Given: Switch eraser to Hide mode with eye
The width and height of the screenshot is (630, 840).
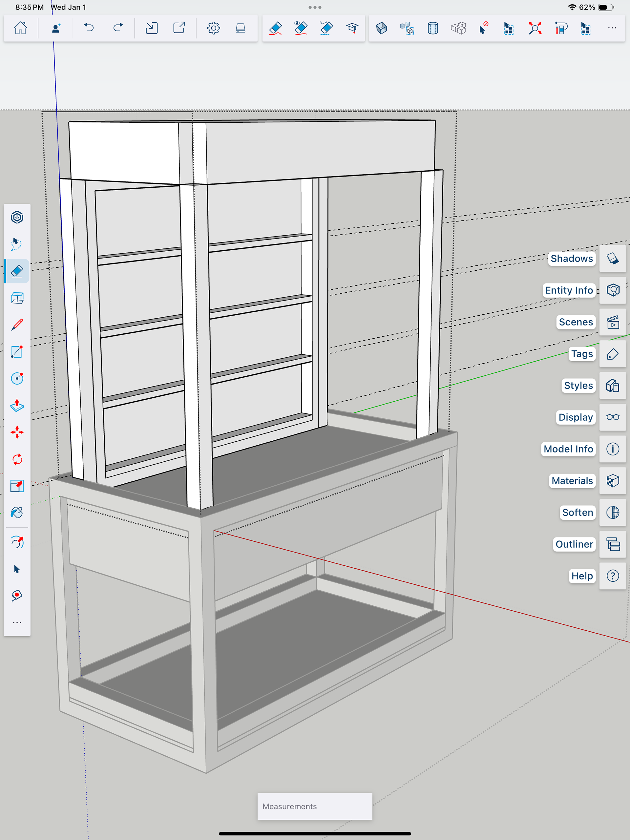Looking at the screenshot, I should pos(301,28).
